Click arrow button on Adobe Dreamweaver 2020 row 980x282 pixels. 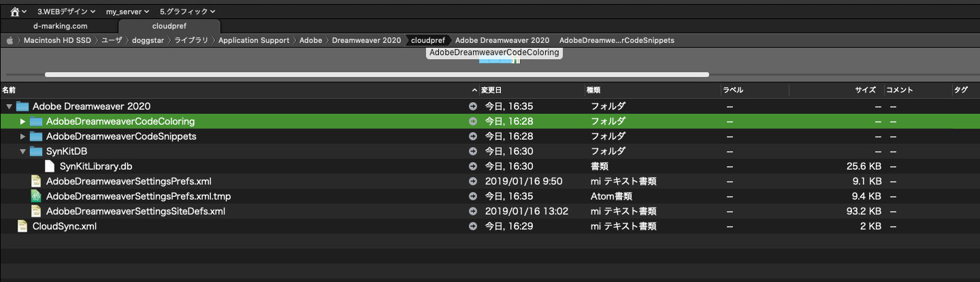473,106
